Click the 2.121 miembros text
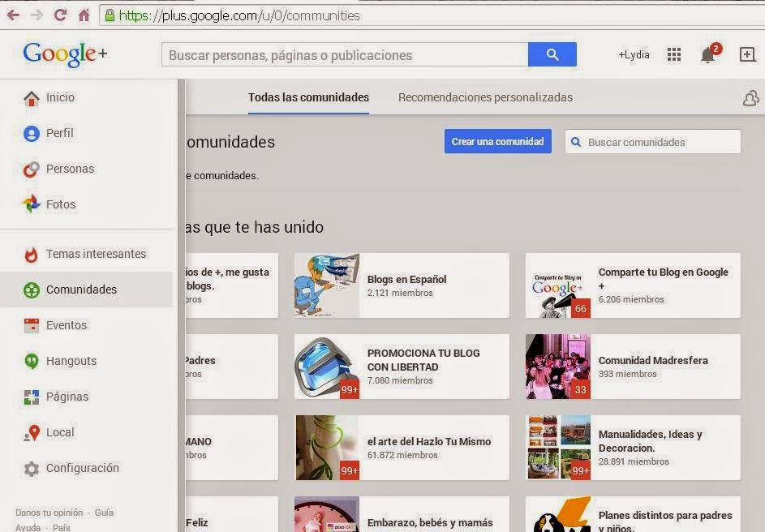The height and width of the screenshot is (532, 765). (x=400, y=293)
